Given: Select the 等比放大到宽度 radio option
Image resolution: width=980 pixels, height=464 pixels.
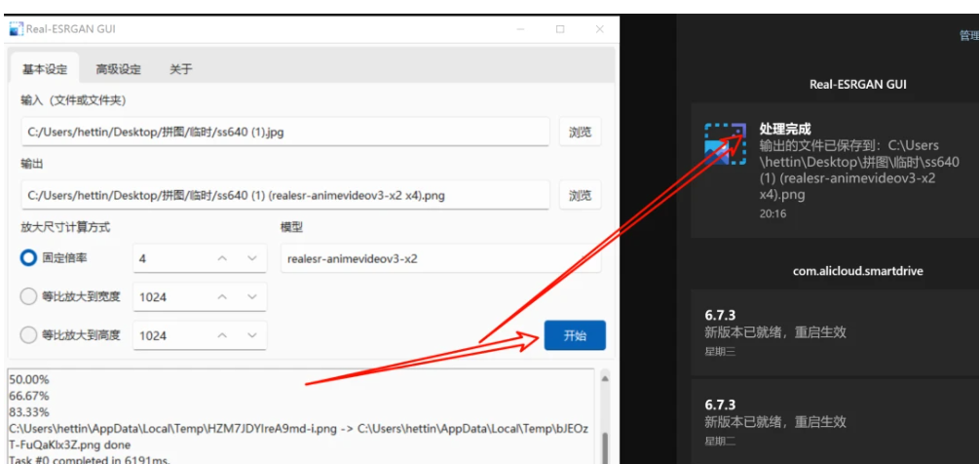Looking at the screenshot, I should pos(29,297).
